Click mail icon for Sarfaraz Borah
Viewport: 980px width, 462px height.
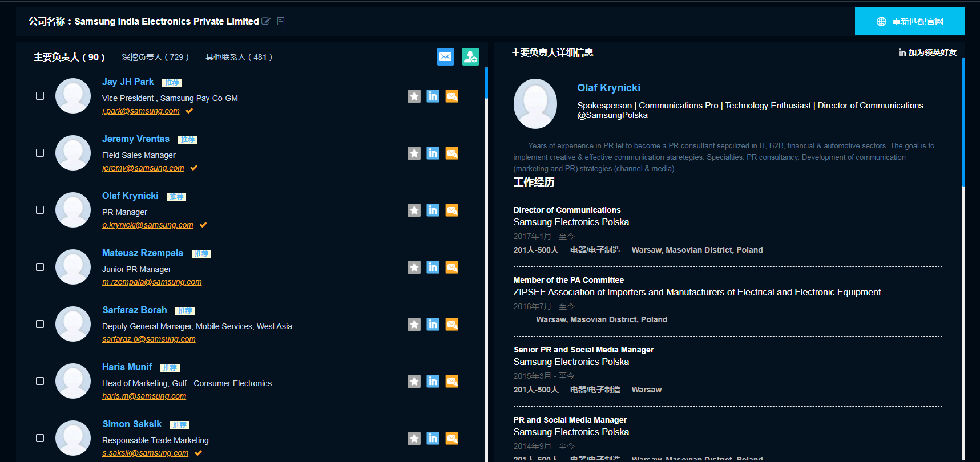point(452,325)
